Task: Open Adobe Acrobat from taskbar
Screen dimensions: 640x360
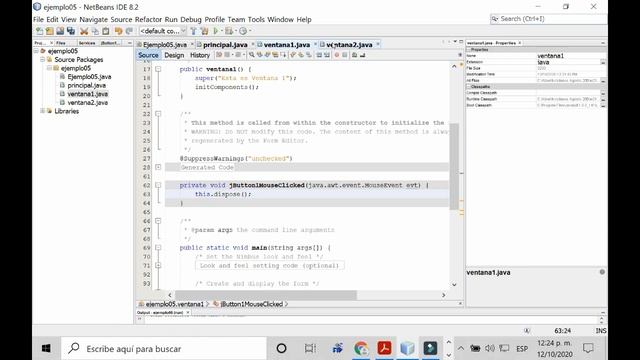Action: 384,349
